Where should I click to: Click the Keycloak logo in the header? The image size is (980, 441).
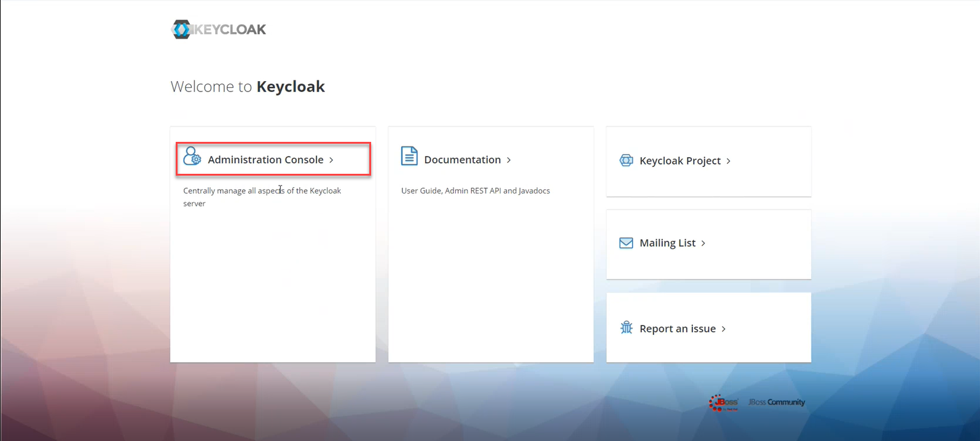point(219,29)
